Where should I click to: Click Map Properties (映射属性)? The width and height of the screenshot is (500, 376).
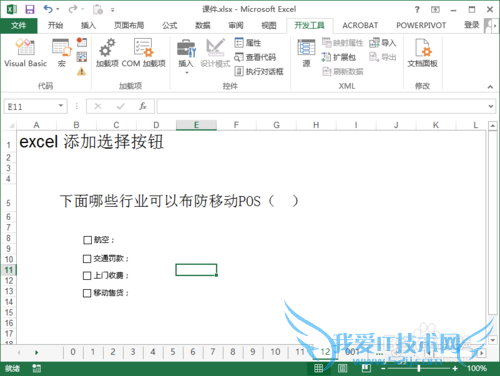click(x=342, y=43)
